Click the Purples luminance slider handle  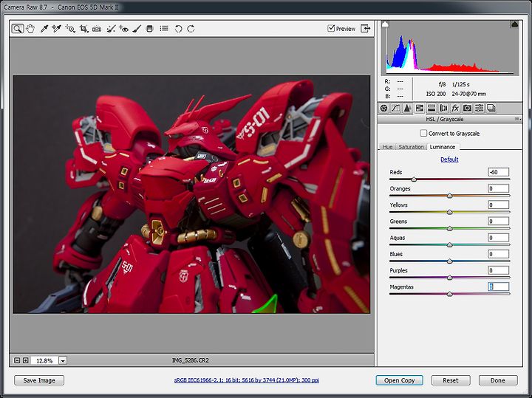449,278
